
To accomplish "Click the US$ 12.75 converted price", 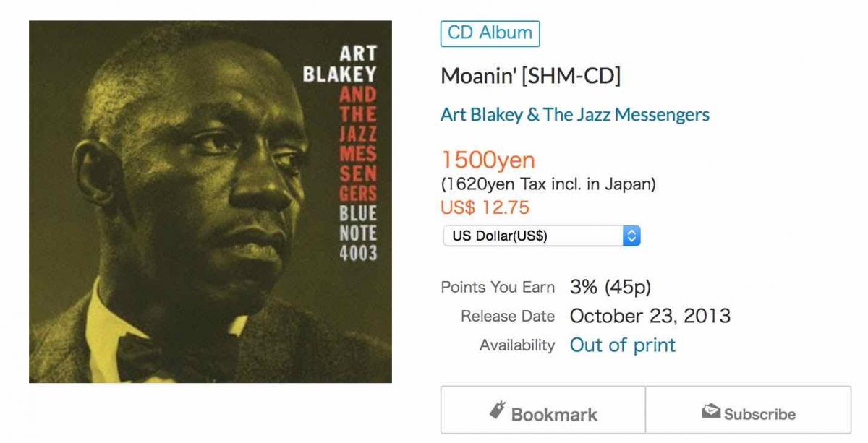I will coord(485,207).
